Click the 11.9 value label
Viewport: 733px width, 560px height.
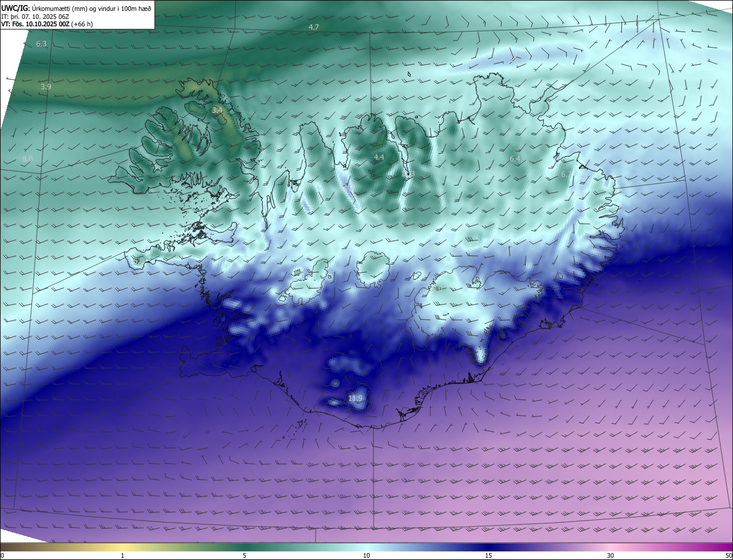(355, 398)
